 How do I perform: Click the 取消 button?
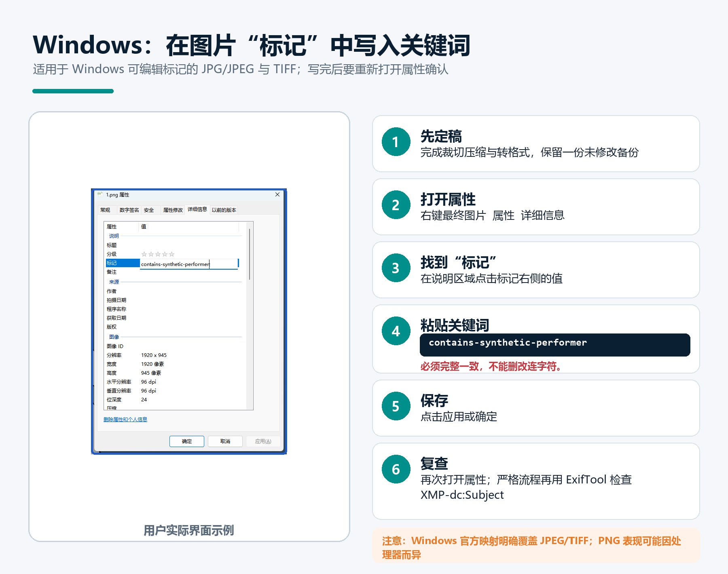pyautogui.click(x=225, y=441)
